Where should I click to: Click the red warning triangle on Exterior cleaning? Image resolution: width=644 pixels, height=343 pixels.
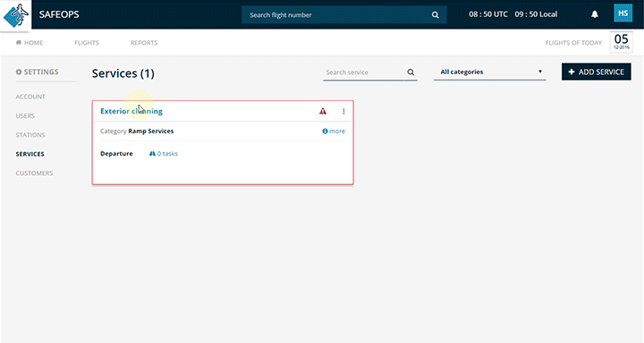coord(323,111)
